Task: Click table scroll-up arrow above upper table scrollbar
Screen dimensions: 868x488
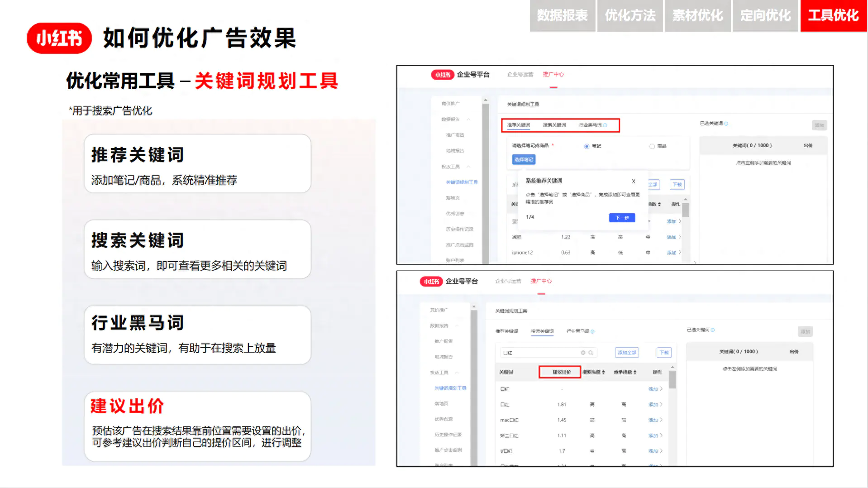Action: [x=686, y=200]
